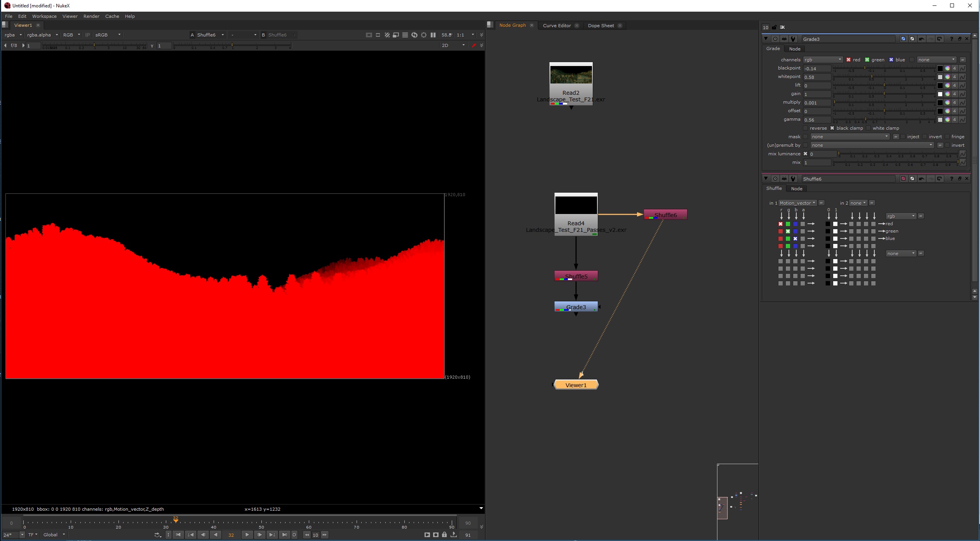Click the play forward button
This screenshot has width=980, height=541.
coord(247,535)
